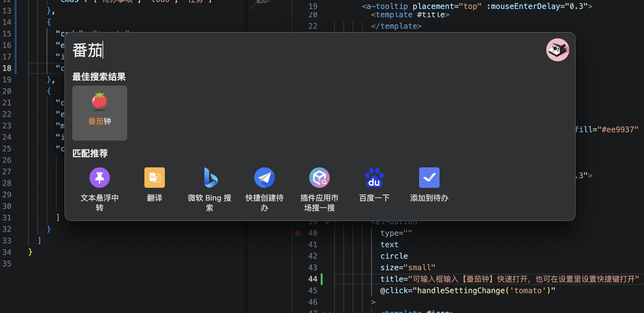The width and height of the screenshot is (644, 313).
Task: Click the camera avatar logo in launcher
Action: [557, 50]
